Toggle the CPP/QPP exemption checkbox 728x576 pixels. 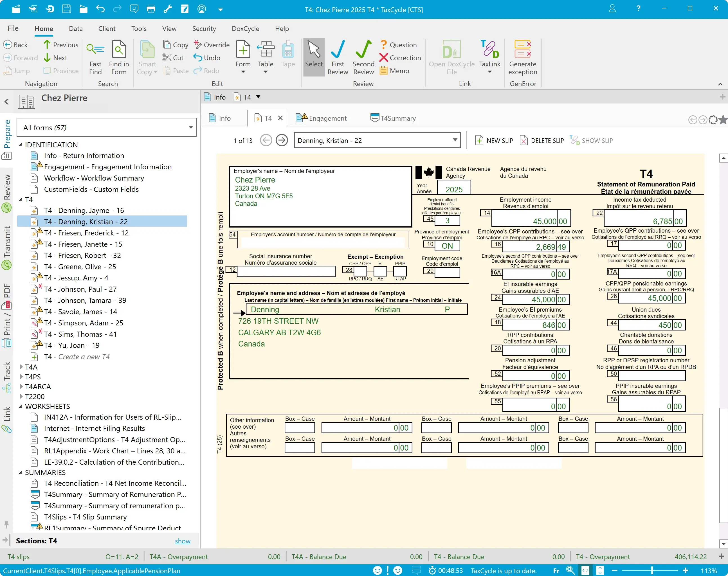(360, 271)
